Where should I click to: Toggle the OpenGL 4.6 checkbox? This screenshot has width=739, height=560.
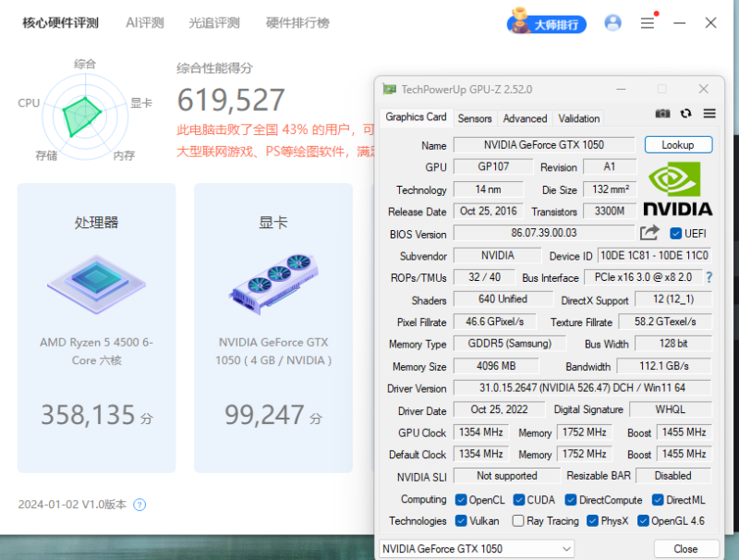[643, 521]
